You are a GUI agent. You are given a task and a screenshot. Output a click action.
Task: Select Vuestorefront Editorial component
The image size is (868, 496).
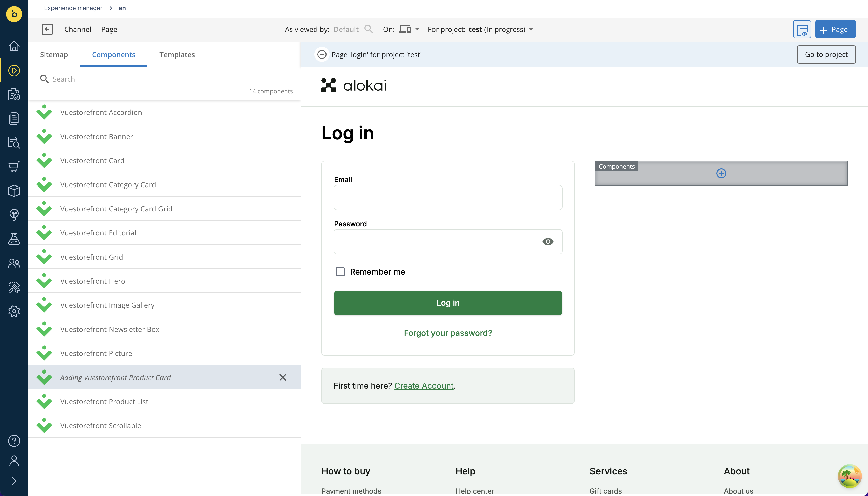165,233
